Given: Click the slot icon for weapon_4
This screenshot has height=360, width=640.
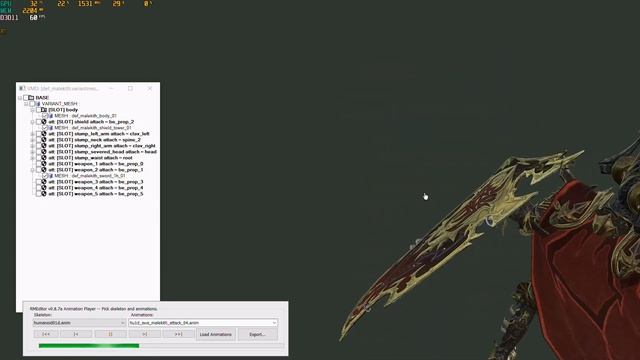Looking at the screenshot, I should coord(44,188).
